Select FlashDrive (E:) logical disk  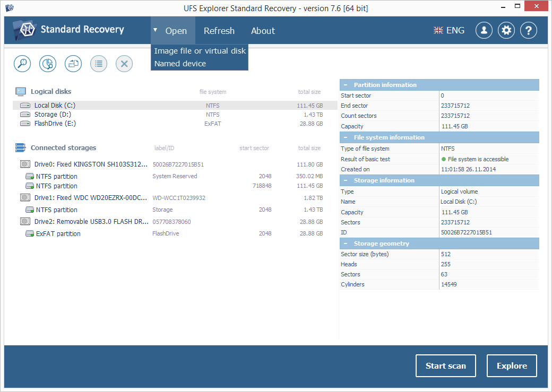tap(175, 124)
